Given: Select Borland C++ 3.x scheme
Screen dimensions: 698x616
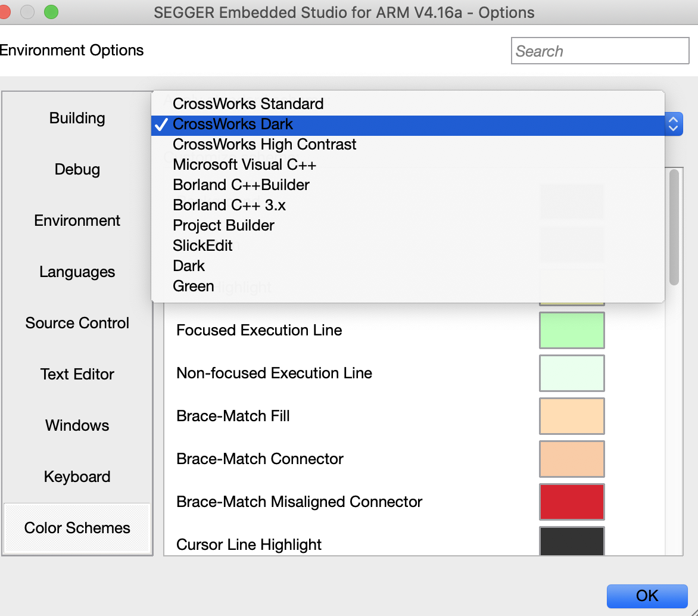Looking at the screenshot, I should (x=408, y=206).
